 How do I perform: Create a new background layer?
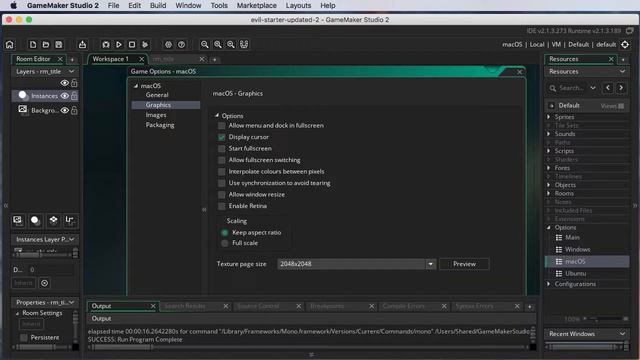18,220
